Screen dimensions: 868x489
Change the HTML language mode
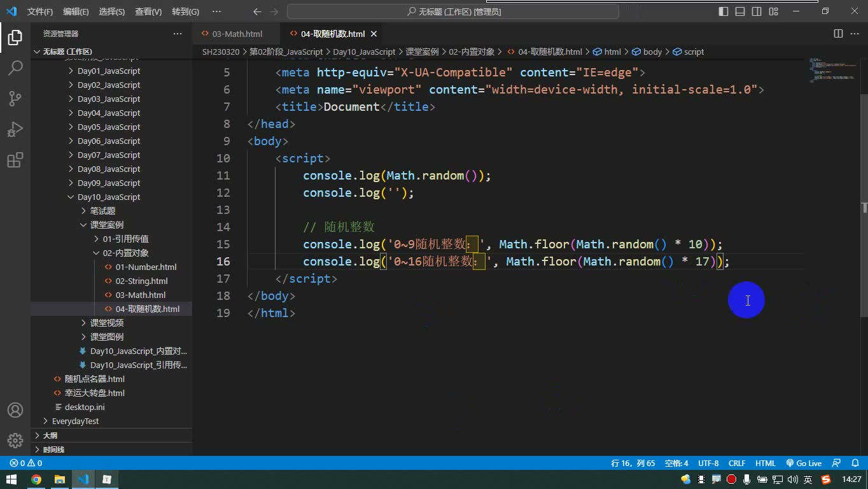(x=766, y=464)
